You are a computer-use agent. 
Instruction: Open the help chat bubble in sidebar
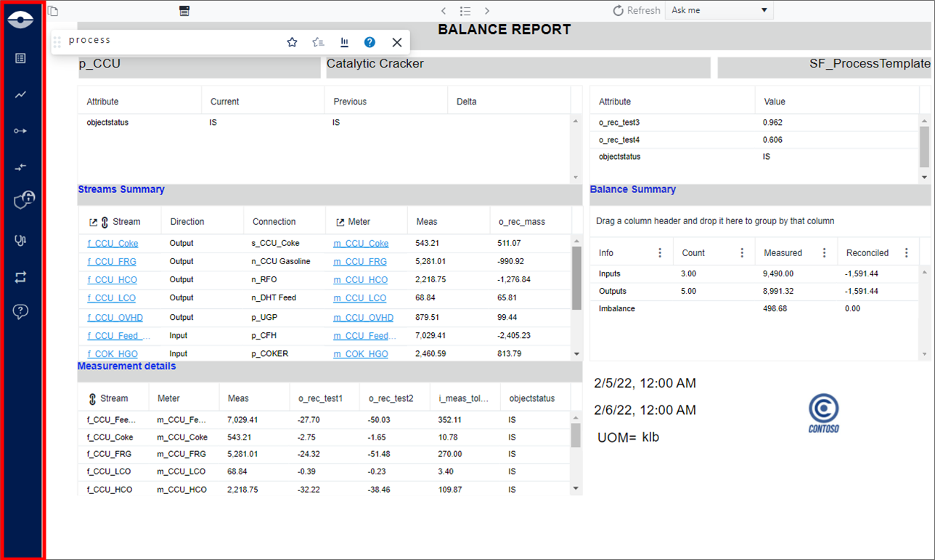[20, 312]
